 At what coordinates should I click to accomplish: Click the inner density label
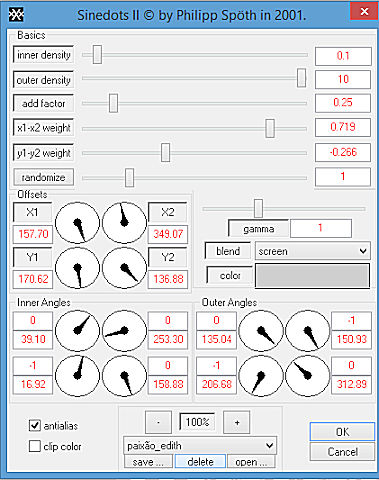click(43, 55)
